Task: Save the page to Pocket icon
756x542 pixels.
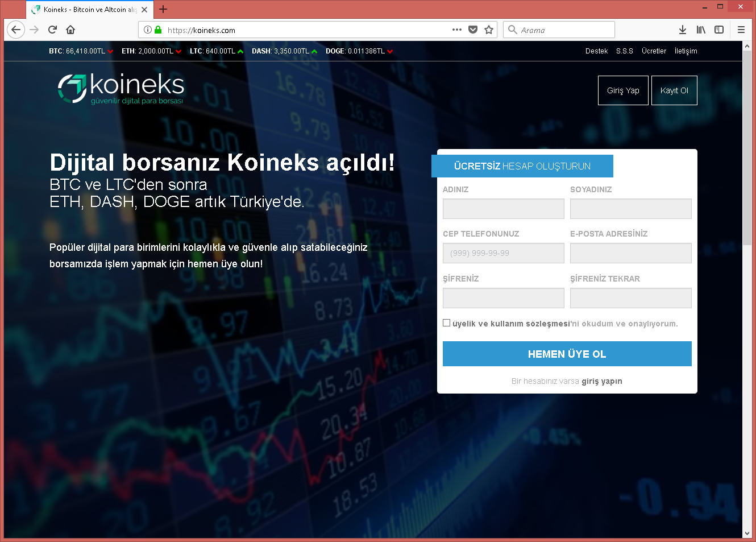Action: [x=473, y=30]
